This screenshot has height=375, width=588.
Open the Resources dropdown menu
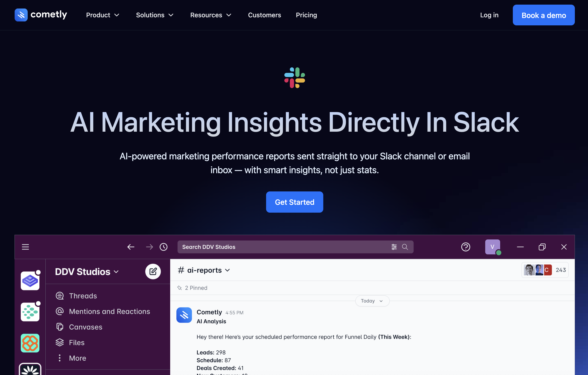(x=211, y=15)
